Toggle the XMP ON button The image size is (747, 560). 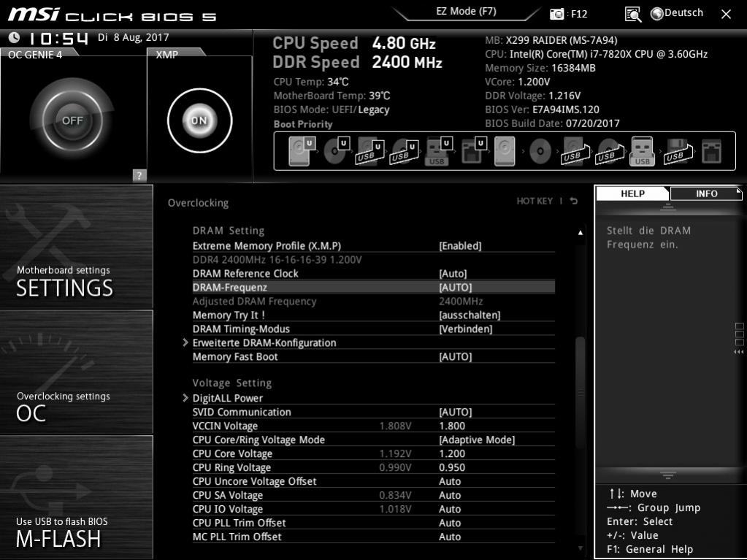pyautogui.click(x=199, y=120)
